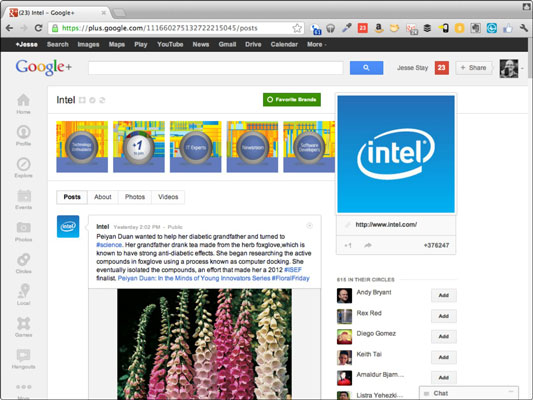Open the new tab button
The height and width of the screenshot is (400, 533).
pos(119,13)
